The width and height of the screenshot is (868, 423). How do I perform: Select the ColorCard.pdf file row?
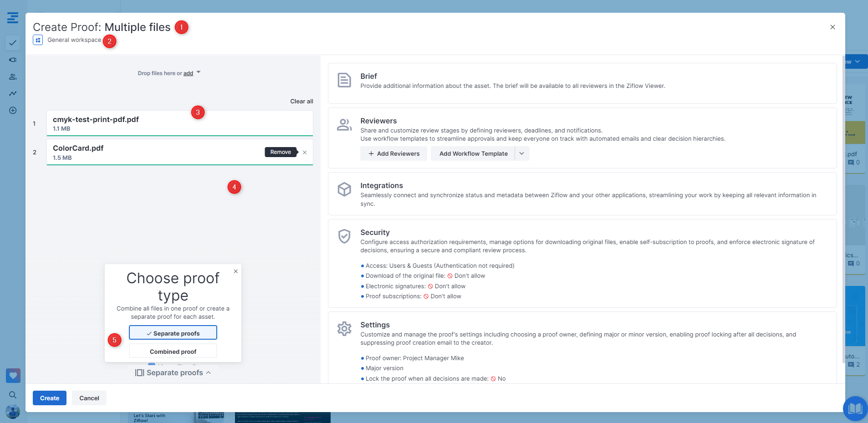(179, 152)
